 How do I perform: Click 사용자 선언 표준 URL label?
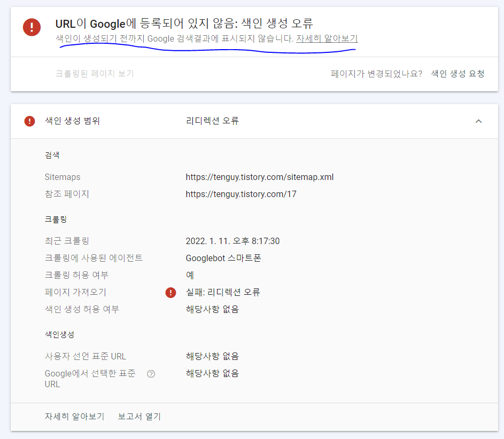[86, 356]
